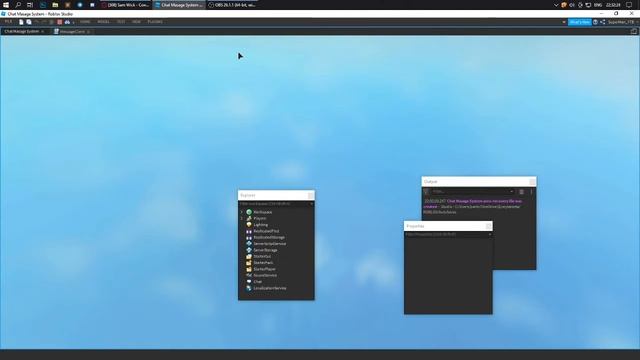Select the Chat bubble icon in Explorer
The width and height of the screenshot is (640, 360).
pos(249,282)
